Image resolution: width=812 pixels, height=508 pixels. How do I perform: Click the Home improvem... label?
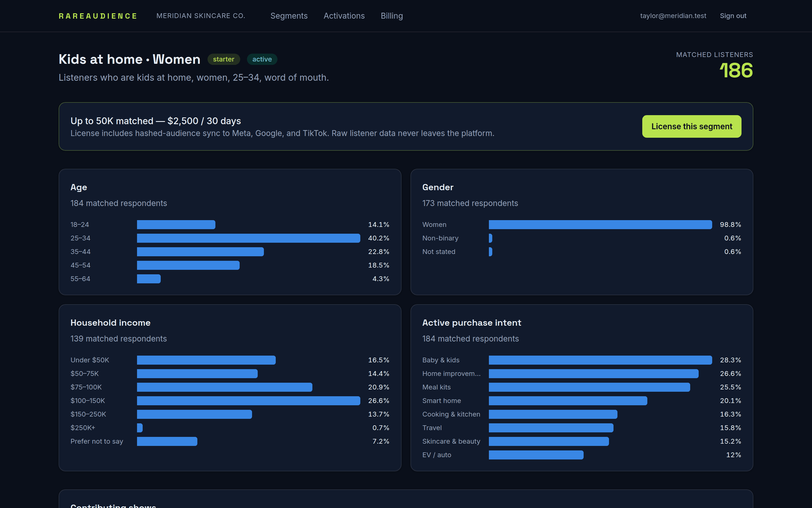coord(451,374)
